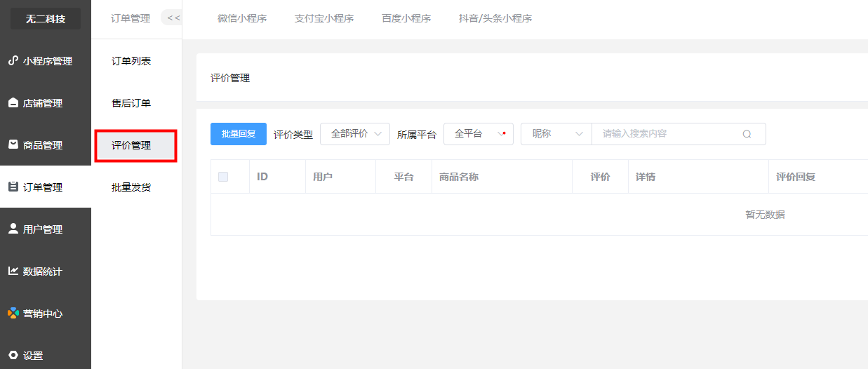This screenshot has height=369, width=868.
Task: Click the 小程序管理 link icon
Action: tap(13, 60)
